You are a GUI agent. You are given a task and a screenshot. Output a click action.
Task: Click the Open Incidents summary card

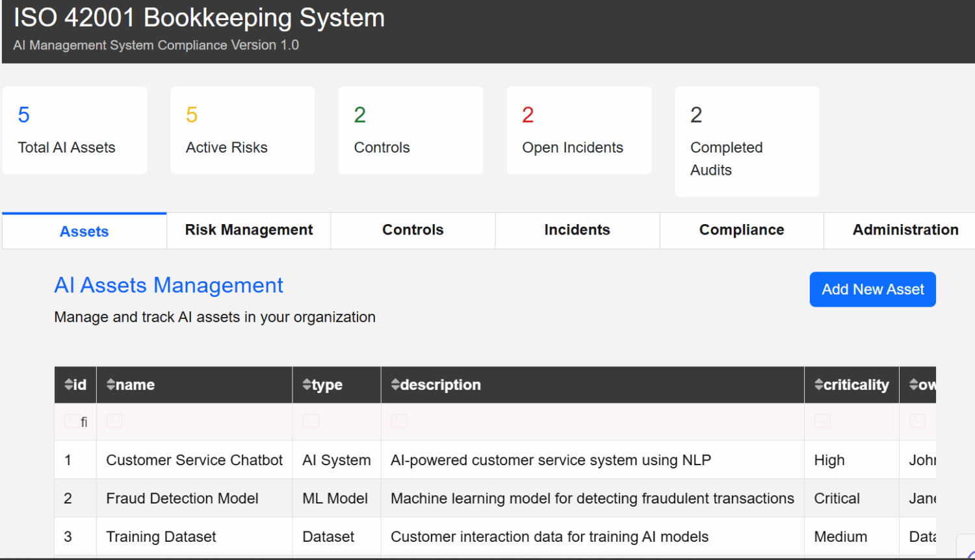[578, 131]
